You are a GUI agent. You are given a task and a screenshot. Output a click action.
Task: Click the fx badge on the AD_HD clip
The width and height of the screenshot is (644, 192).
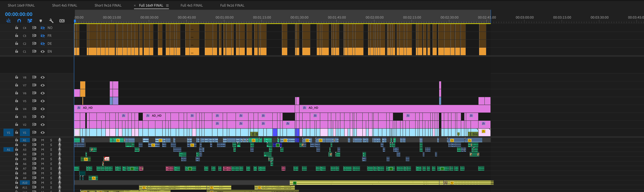pos(79,108)
